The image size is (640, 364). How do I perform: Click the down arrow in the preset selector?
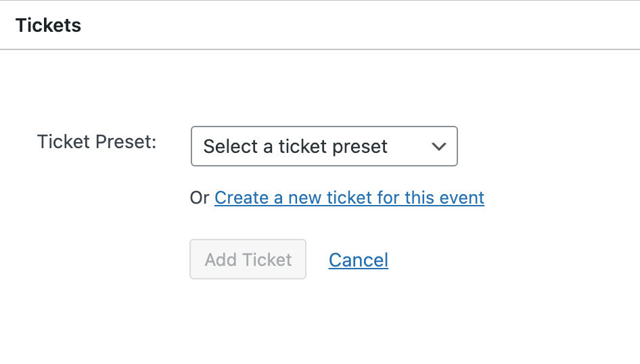(x=438, y=146)
